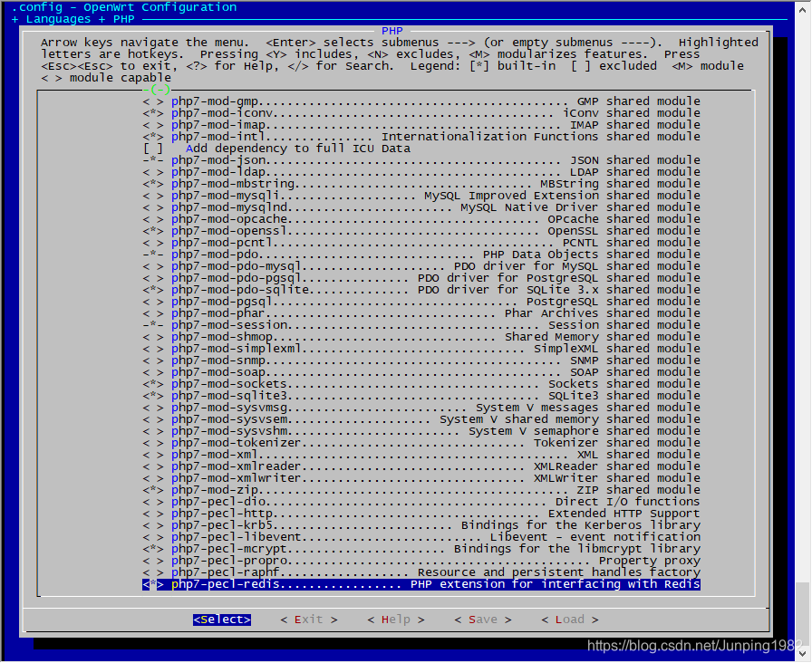Image resolution: width=812 pixels, height=663 pixels.
Task: Select the php7-mod-sqlite3 row
Action: pyautogui.click(x=421, y=396)
